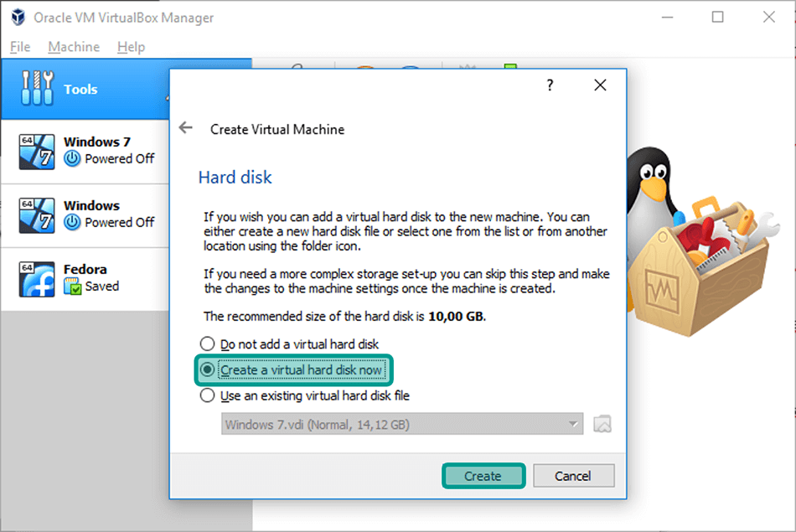Select the Fedora virtual machine

[x=85, y=279]
